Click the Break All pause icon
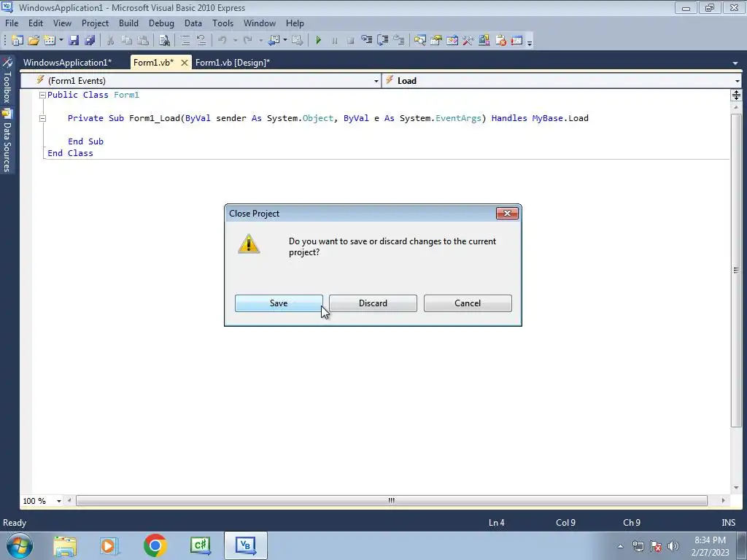 tap(334, 41)
